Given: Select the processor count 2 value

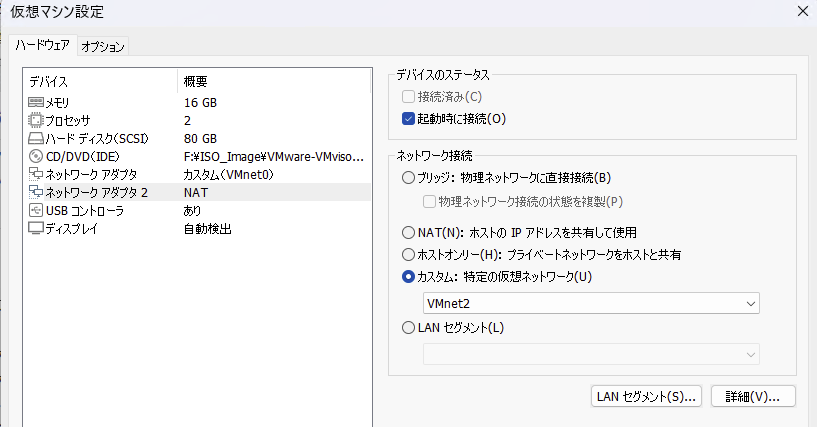Looking at the screenshot, I should (188, 120).
